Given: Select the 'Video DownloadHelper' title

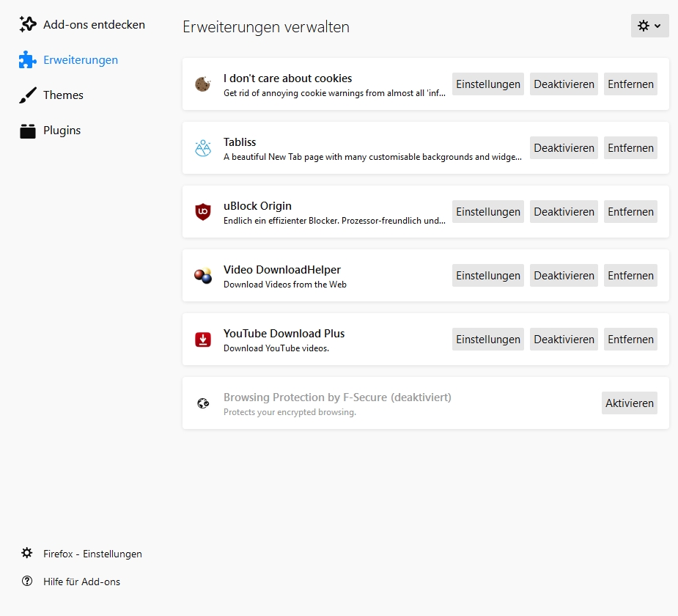Looking at the screenshot, I should click(x=282, y=270).
